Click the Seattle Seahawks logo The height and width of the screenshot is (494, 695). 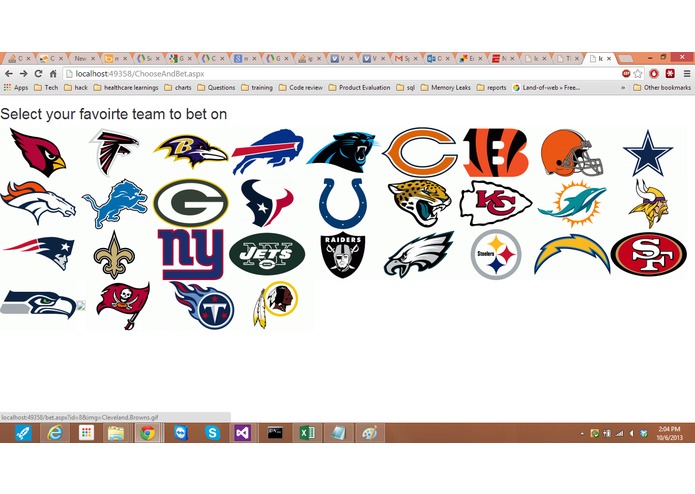tap(39, 304)
